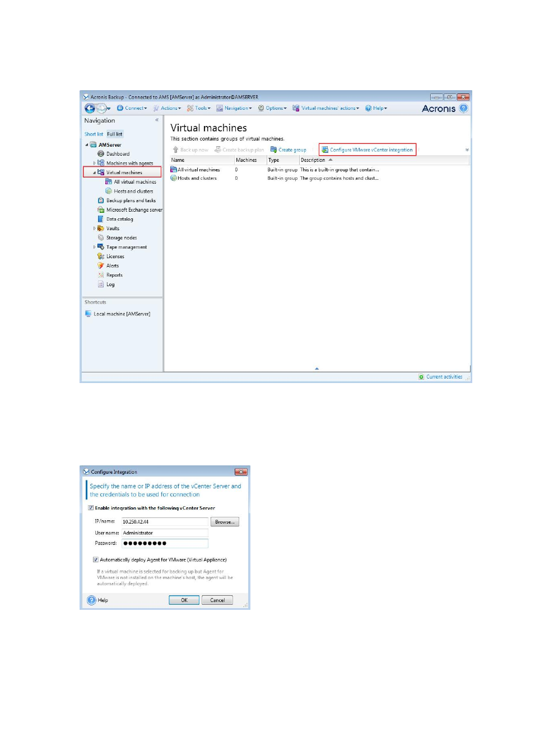Collapse the Navigation pane with double chevron
This screenshot has height=756, width=535.
[x=157, y=120]
